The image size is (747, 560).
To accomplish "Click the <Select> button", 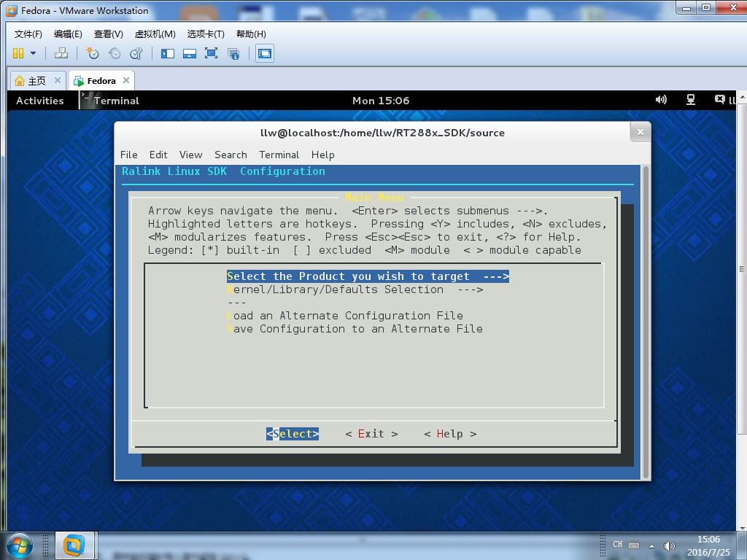I will click(293, 434).
